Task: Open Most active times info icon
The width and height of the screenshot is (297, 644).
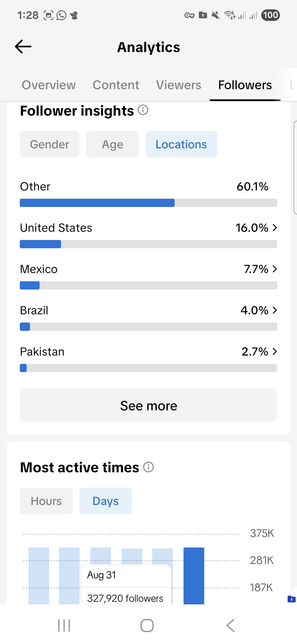Action: coord(148,467)
